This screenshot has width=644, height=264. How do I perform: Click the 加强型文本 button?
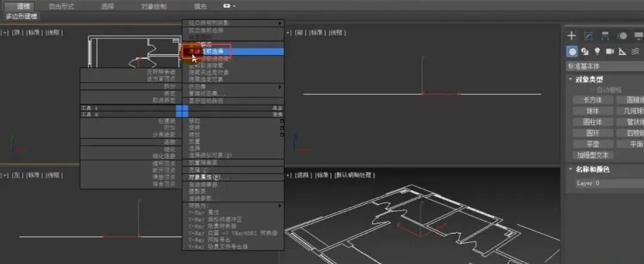[593, 155]
